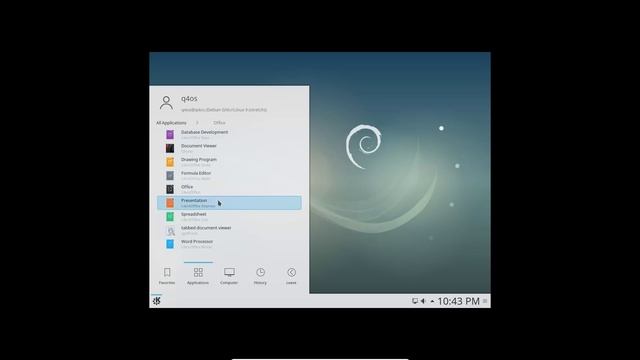Click the 10:43 PM clock
Viewport: 640px width, 360px height.
(x=458, y=301)
